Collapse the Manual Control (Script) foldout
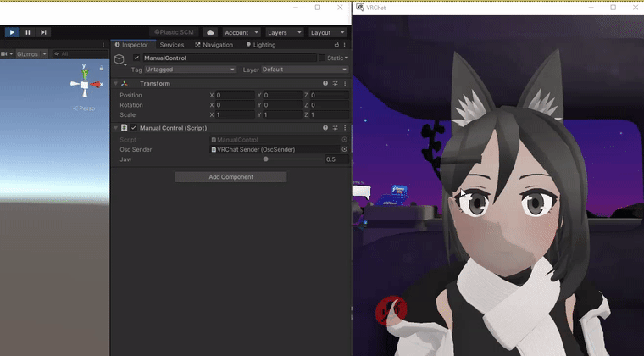Image resolution: width=644 pixels, height=356 pixels. [x=115, y=128]
